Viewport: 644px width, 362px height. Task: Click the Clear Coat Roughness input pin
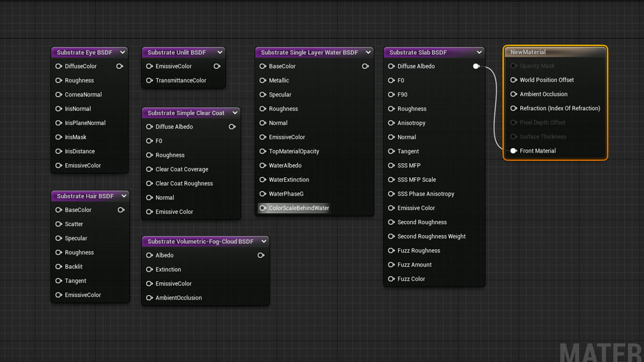[149, 184]
